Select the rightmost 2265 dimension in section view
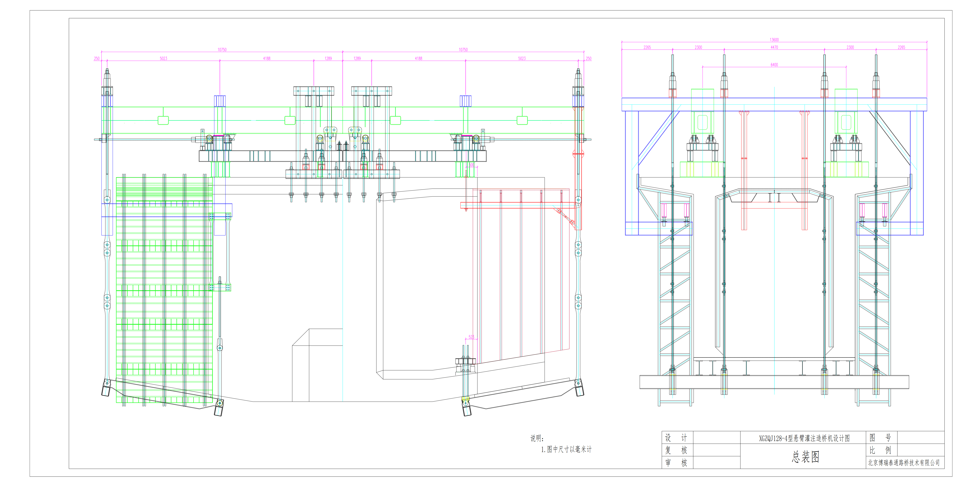 (901, 47)
